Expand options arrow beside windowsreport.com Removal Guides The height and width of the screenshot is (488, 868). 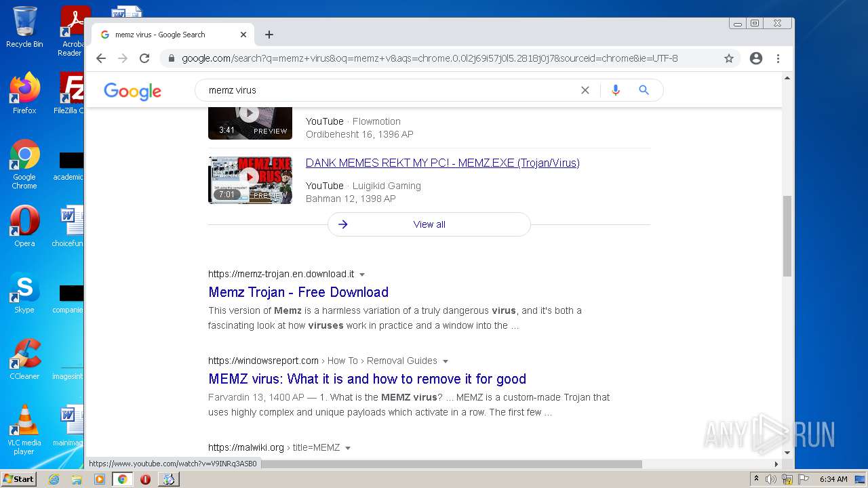[x=446, y=361]
